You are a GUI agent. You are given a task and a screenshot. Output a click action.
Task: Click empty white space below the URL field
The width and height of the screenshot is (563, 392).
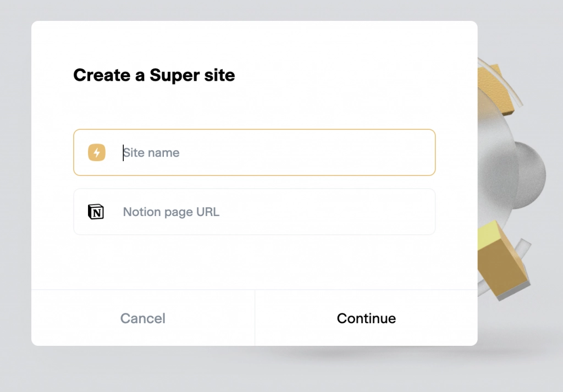[254, 262]
